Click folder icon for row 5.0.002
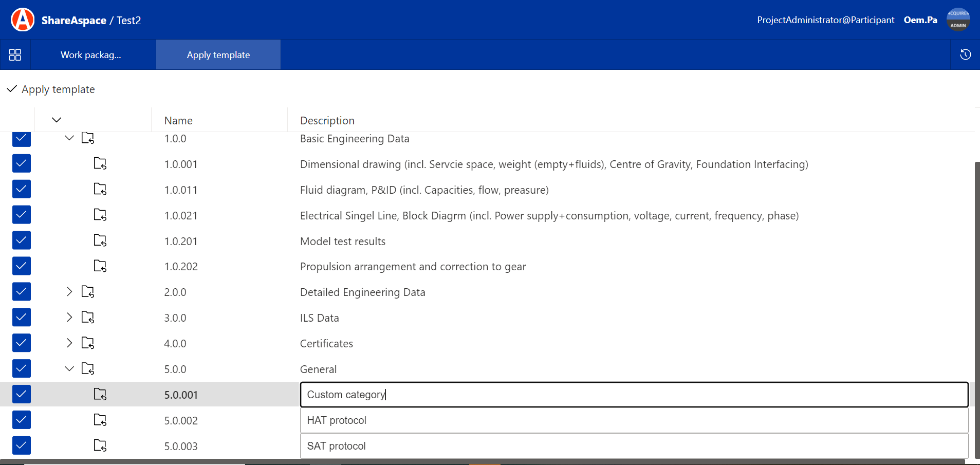This screenshot has height=465, width=980. click(100, 420)
